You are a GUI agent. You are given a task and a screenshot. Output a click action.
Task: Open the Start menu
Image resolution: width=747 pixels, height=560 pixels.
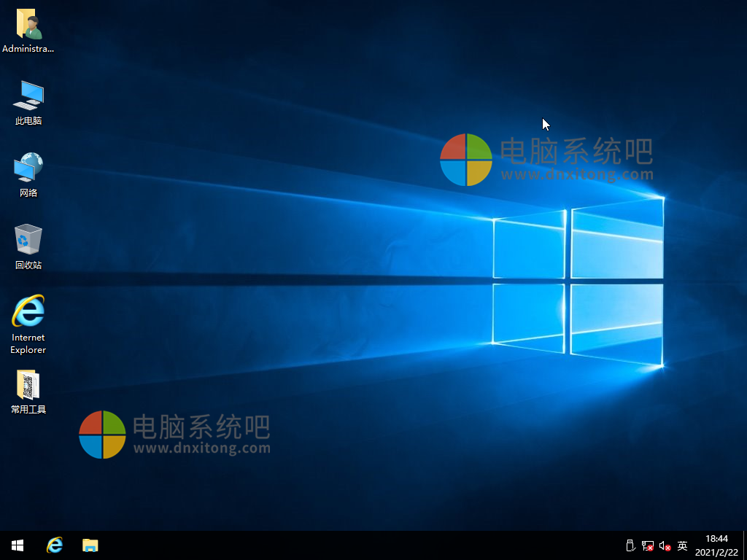(16, 545)
